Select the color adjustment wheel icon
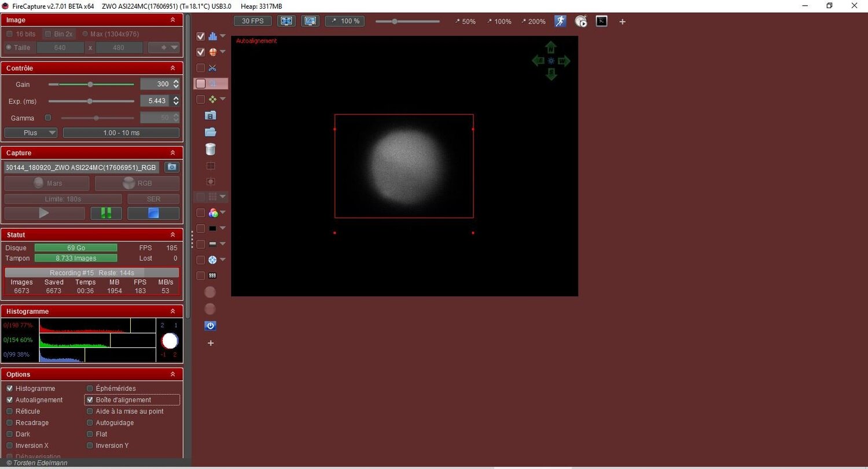The image size is (868, 469). [x=214, y=212]
